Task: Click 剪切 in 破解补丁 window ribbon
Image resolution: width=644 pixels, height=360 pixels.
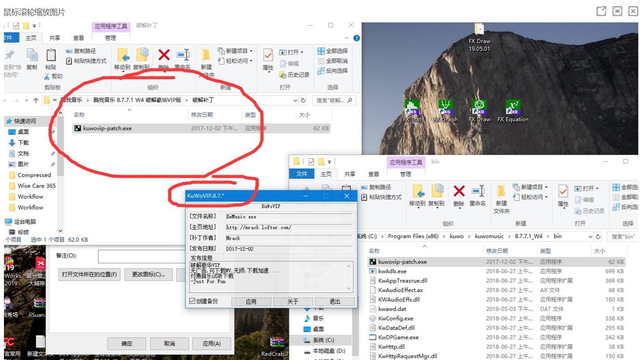Action: (x=53, y=76)
